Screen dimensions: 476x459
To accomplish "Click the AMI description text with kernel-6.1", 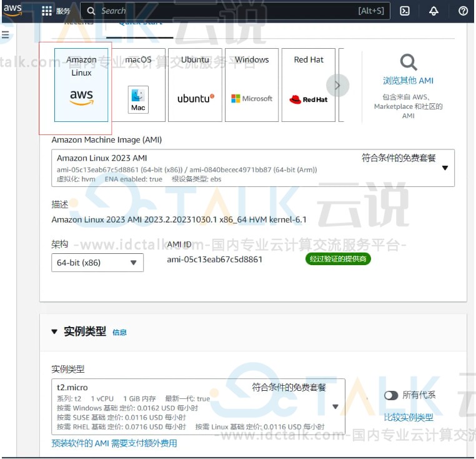I will [x=179, y=219].
